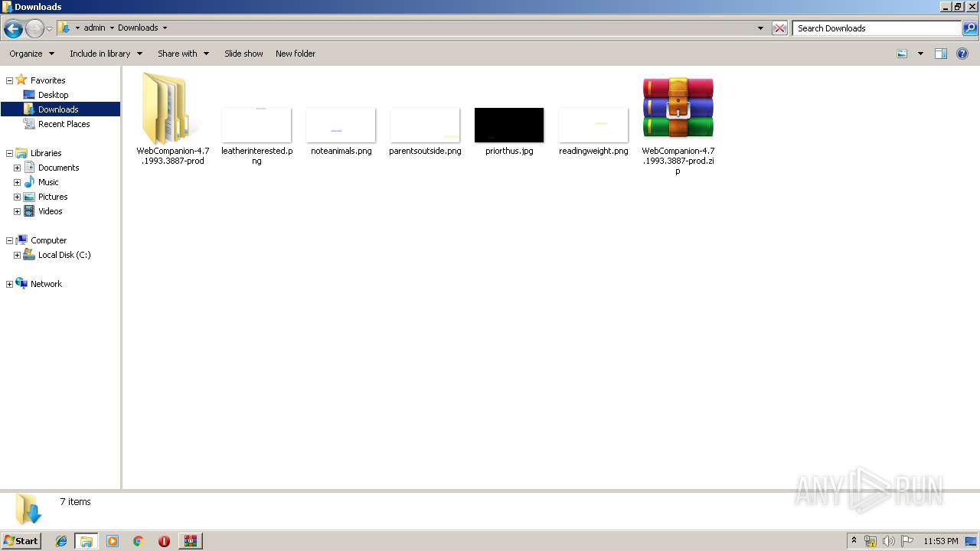The height and width of the screenshot is (551, 980).
Task: Open the view options dropdown arrow
Action: coord(920,54)
